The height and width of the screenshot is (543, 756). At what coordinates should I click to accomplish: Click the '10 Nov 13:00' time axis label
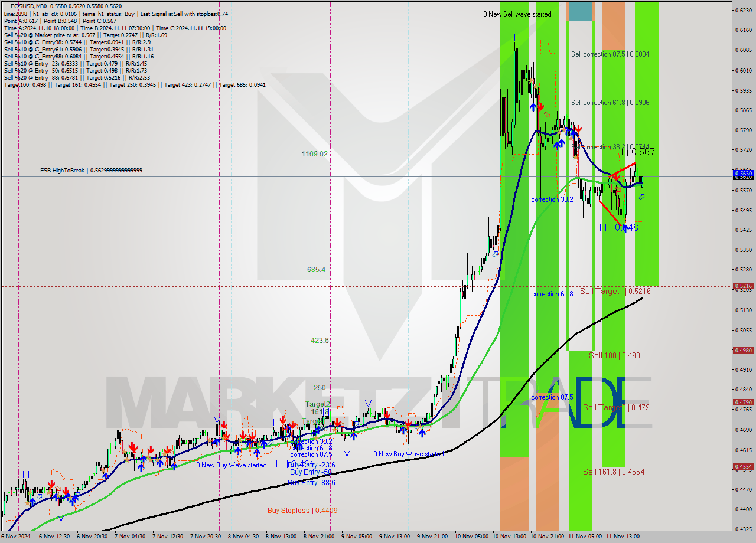[x=509, y=537]
